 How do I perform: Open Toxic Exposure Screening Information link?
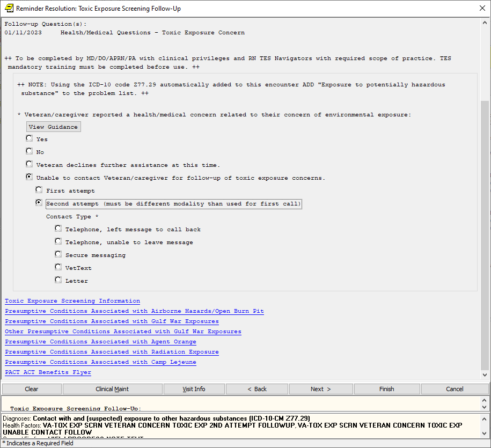[x=72, y=301]
